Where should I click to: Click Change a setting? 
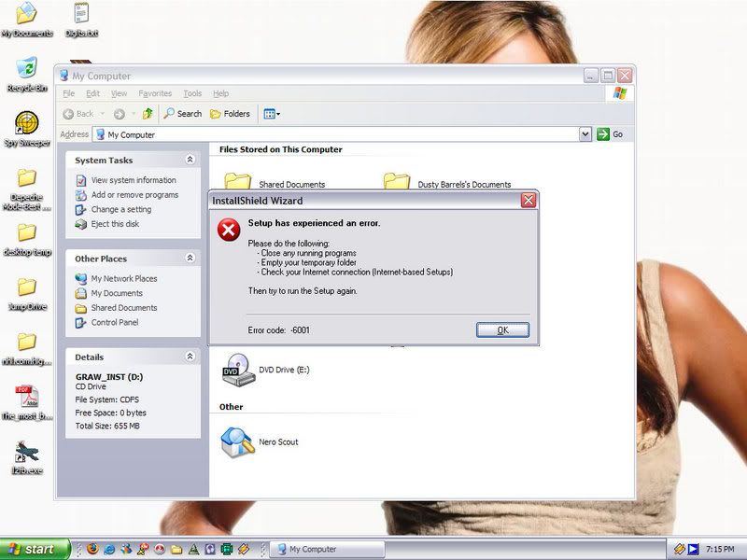[x=113, y=209]
